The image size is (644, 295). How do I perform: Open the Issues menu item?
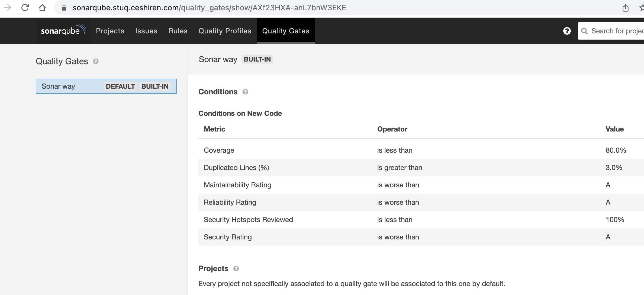tap(146, 31)
